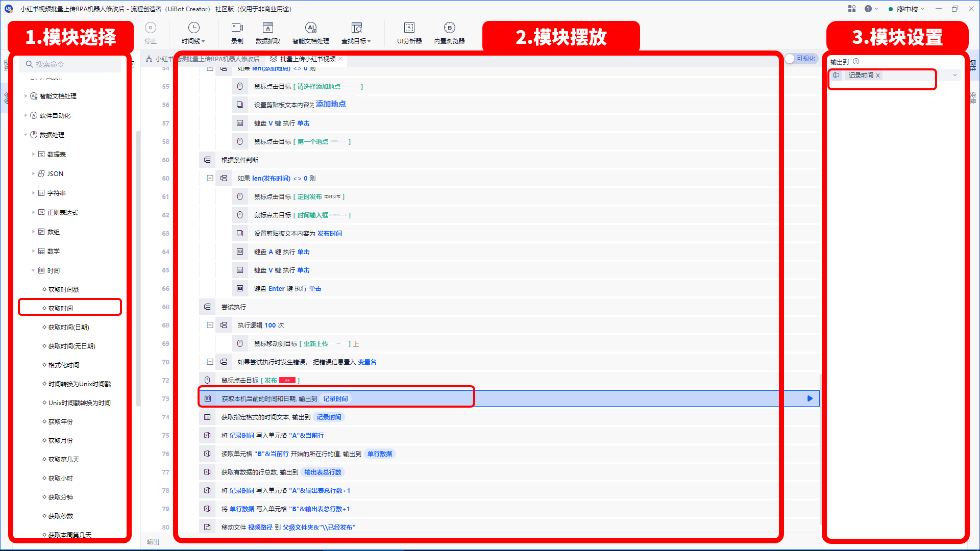Screen dimensions: 980x551
Task: Select the 获取时间 command
Action: click(x=61, y=308)
